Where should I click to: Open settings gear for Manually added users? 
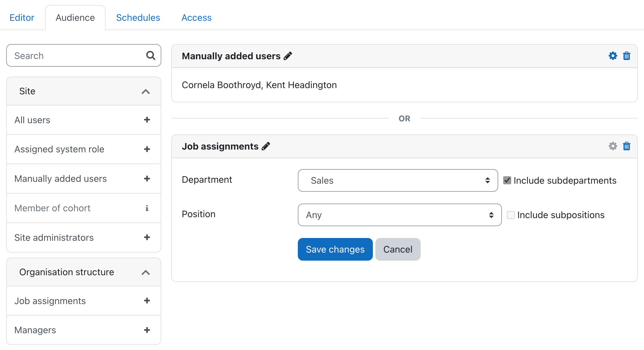pos(613,56)
